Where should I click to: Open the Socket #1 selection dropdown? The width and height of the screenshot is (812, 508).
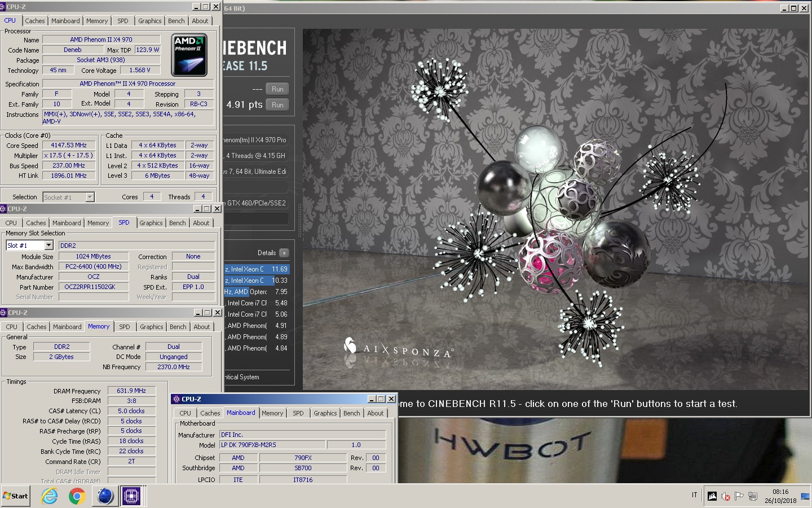90,197
